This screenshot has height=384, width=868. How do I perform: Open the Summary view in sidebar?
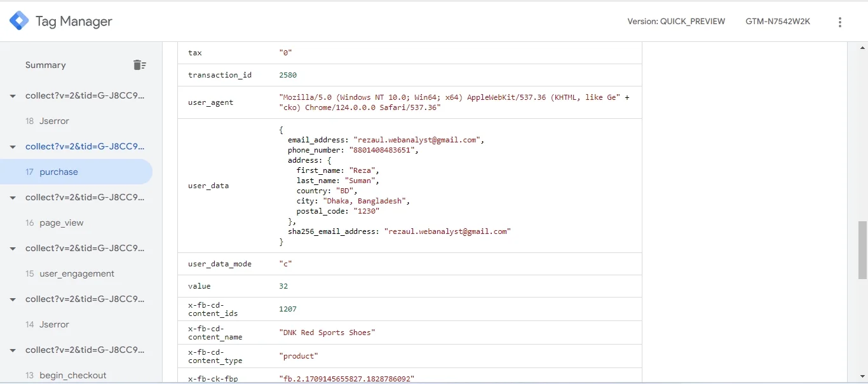[46, 65]
